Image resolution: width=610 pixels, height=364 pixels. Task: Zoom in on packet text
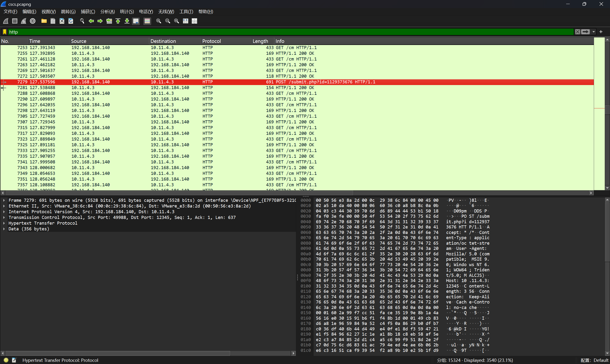click(x=159, y=21)
